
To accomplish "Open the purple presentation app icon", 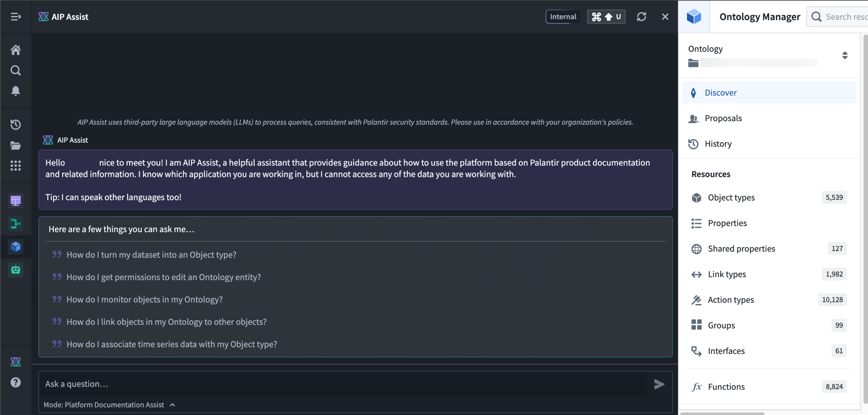I will [16, 201].
